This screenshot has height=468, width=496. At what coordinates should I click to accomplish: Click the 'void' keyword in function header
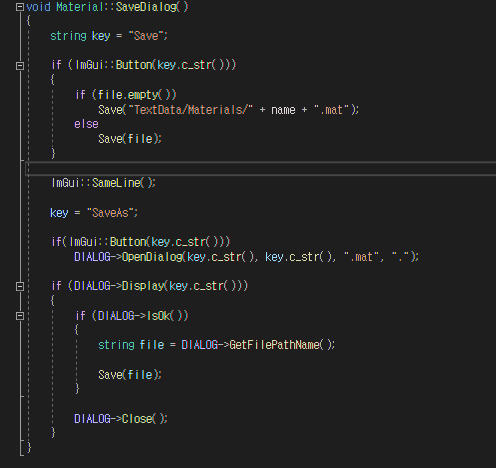tap(38, 7)
